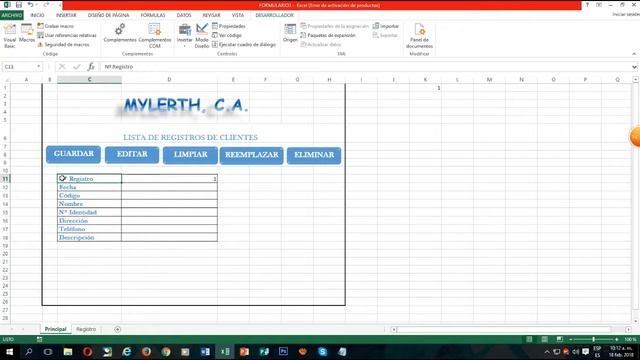
Task: Click the zoom out minus button
Action: [571, 339]
